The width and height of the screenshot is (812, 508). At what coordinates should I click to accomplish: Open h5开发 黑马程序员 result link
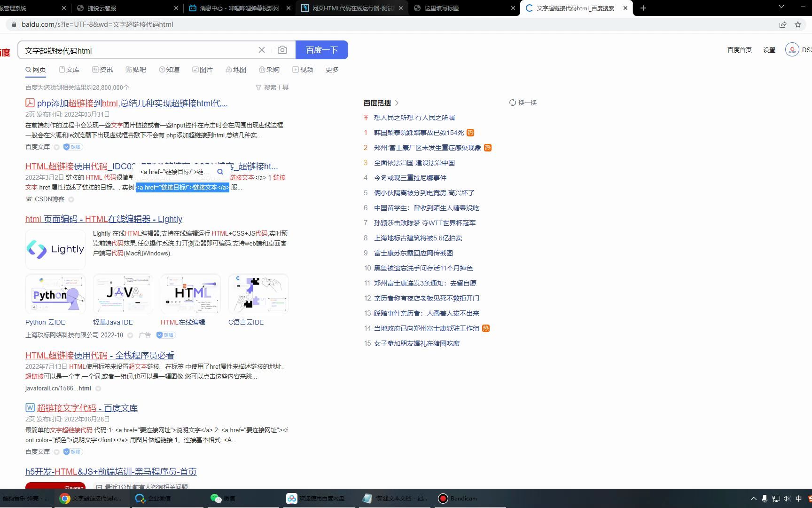click(111, 471)
